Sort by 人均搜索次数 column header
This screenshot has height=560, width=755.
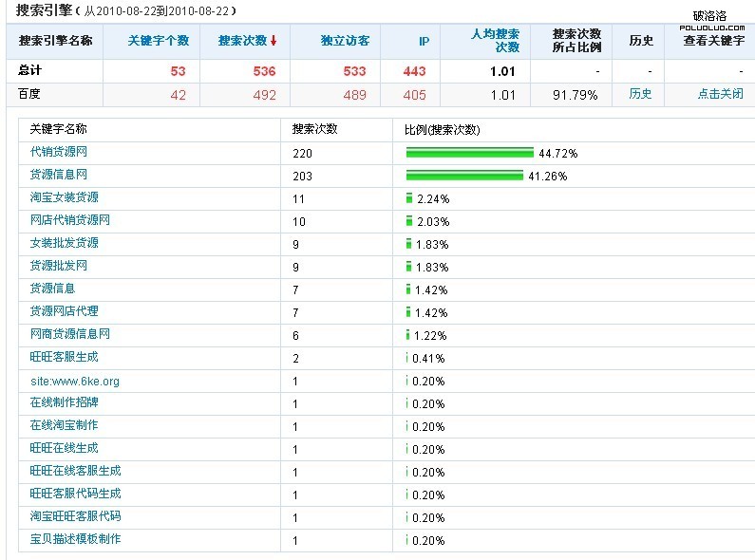495,41
